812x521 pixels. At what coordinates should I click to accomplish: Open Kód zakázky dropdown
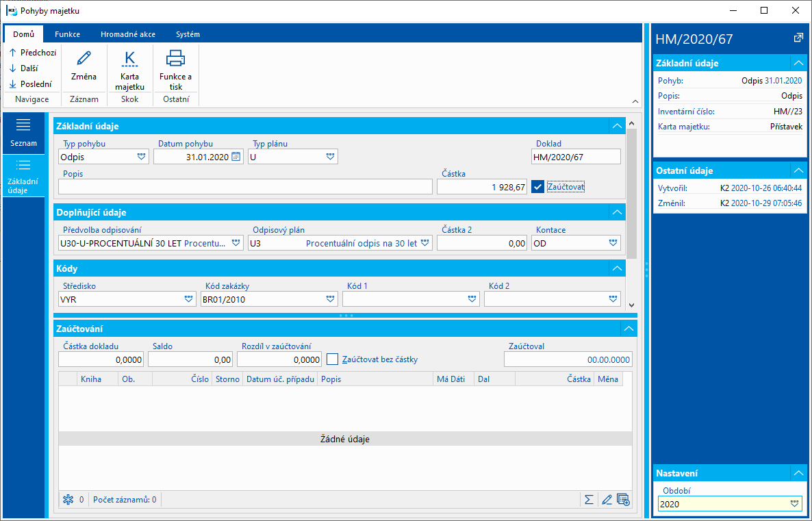click(331, 299)
